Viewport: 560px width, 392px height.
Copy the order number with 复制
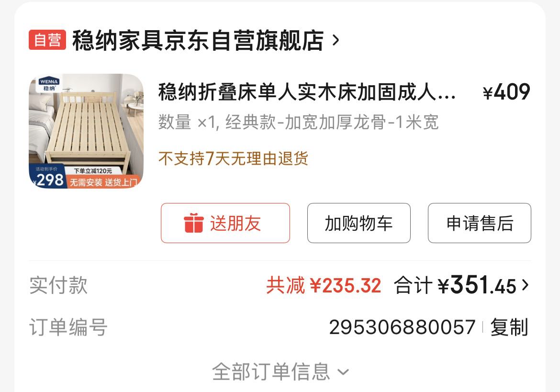click(509, 327)
